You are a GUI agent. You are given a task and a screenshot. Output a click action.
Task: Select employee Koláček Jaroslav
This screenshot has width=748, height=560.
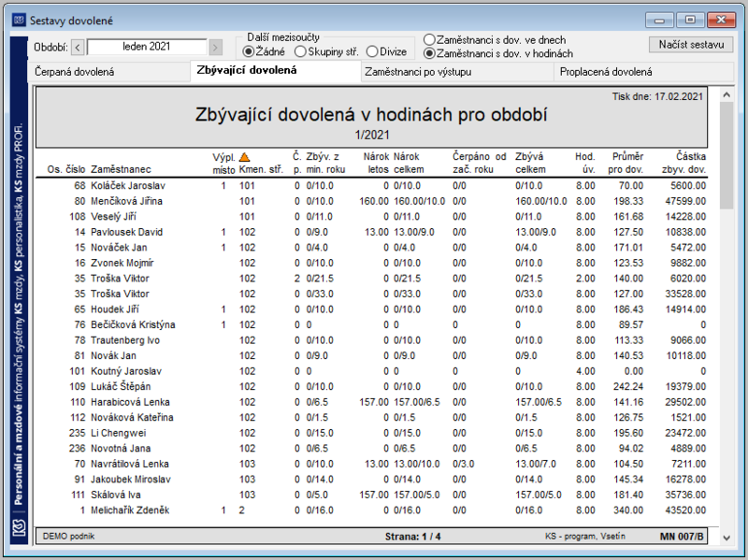coord(128,185)
